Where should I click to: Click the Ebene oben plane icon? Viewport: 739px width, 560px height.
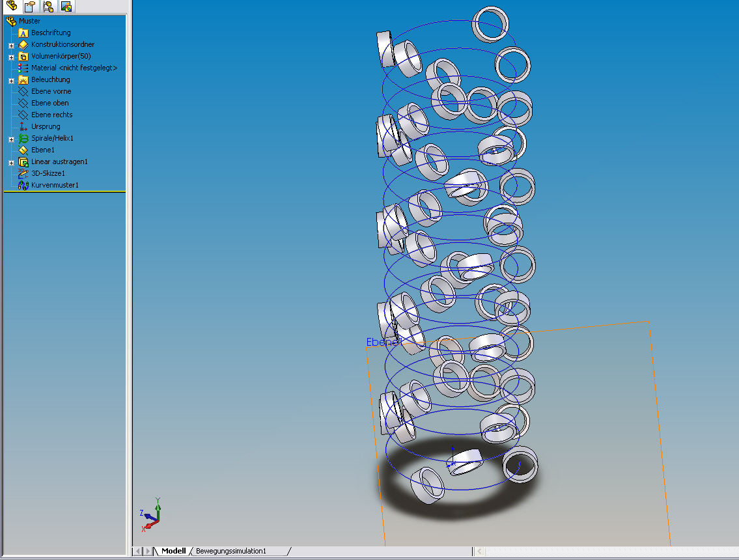point(23,104)
